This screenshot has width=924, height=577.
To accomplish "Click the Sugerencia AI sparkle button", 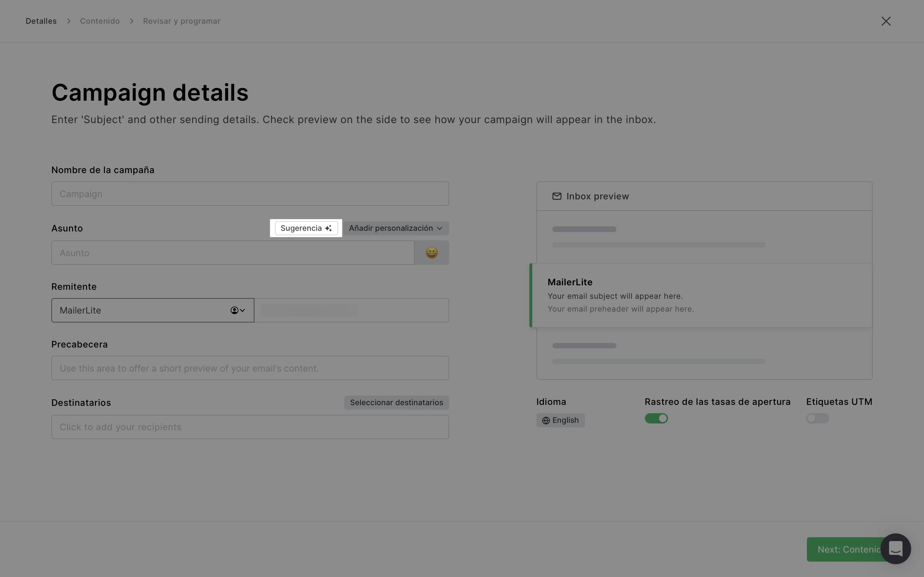I will [306, 228].
